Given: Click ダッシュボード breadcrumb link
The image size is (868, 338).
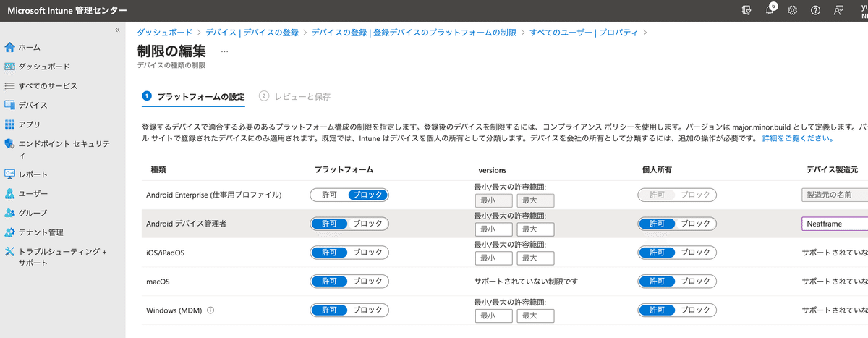Looking at the screenshot, I should point(165,33).
